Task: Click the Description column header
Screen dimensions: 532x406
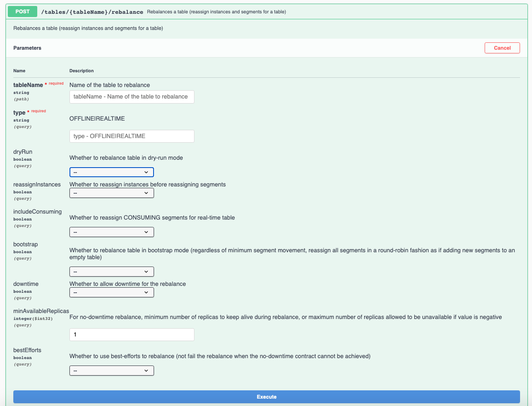Action: point(81,71)
